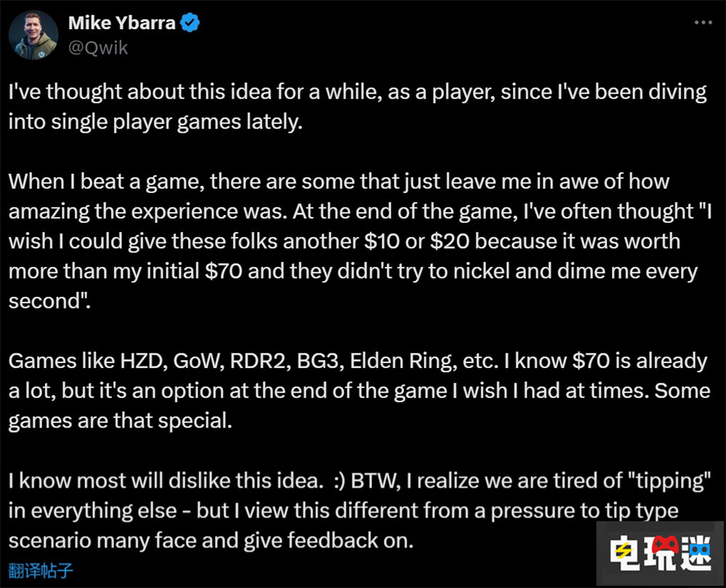Click the phrase "single player games lately"
The image size is (726, 588).
(x=176, y=122)
